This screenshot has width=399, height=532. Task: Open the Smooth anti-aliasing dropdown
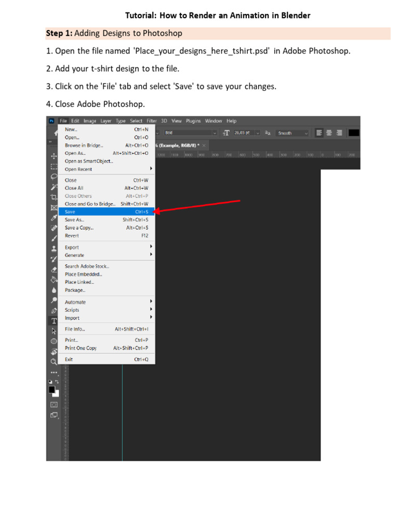click(x=292, y=133)
